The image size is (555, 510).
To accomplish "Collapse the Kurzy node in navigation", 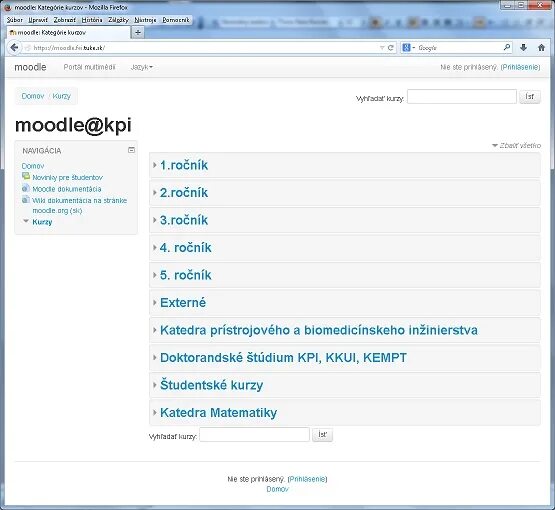I will coord(26,221).
